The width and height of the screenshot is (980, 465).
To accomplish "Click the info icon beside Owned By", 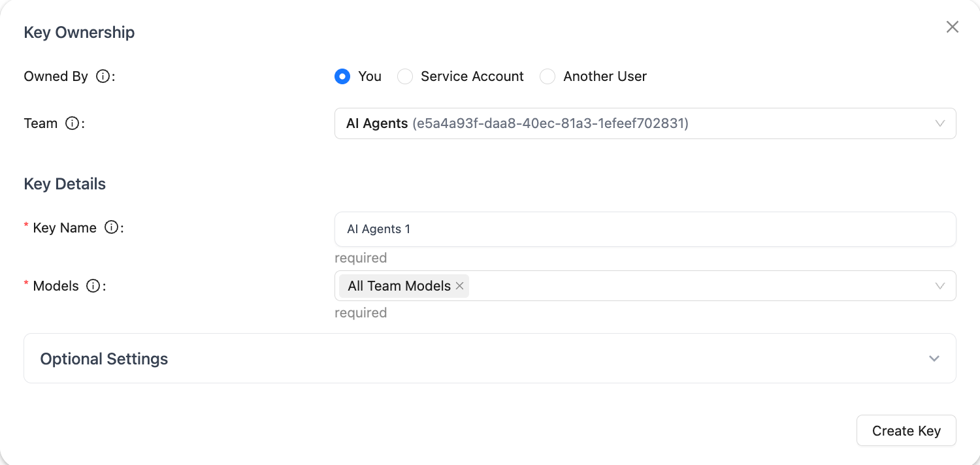I will pos(103,76).
